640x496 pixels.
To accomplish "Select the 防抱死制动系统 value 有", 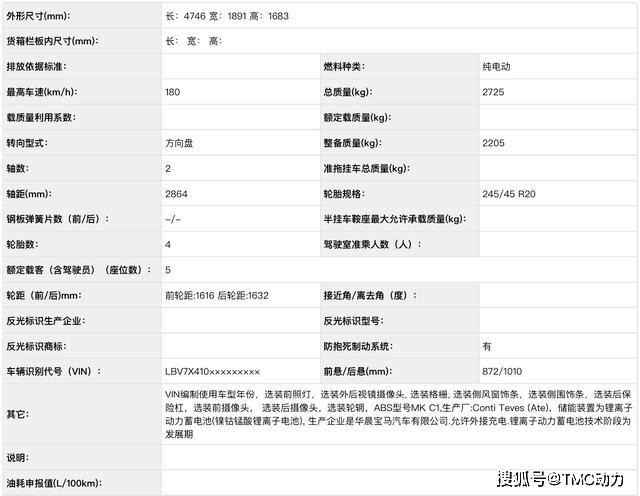I will (x=487, y=346).
